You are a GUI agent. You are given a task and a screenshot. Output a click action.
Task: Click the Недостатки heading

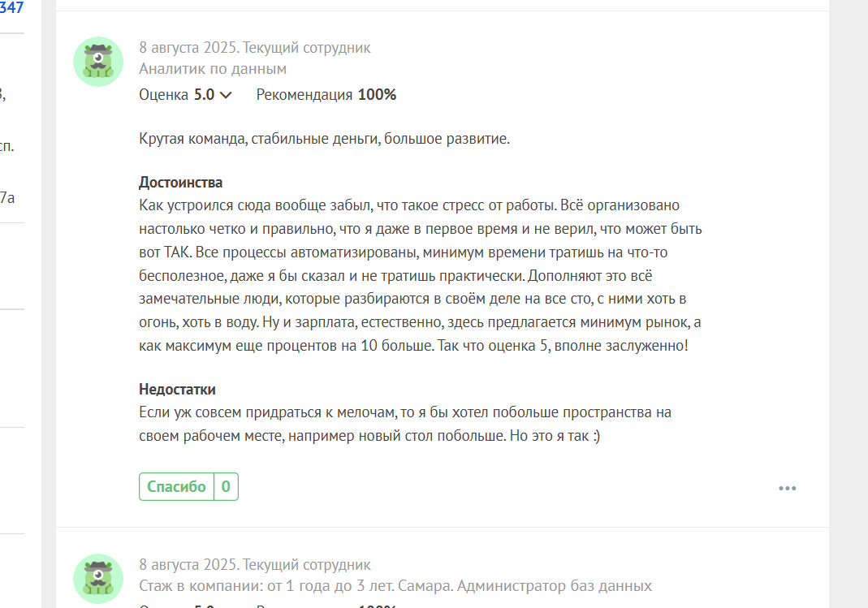(x=177, y=389)
